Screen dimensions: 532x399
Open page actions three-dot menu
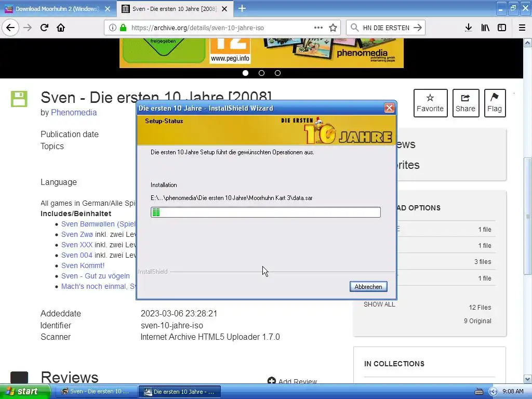(318, 28)
